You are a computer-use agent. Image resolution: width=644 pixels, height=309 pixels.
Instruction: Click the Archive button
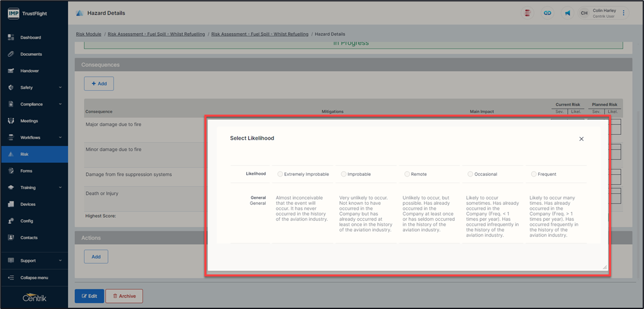pyautogui.click(x=124, y=296)
